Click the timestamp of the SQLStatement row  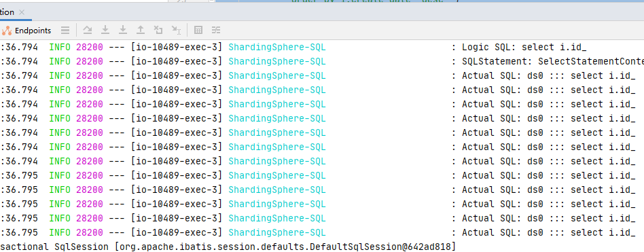point(19,62)
